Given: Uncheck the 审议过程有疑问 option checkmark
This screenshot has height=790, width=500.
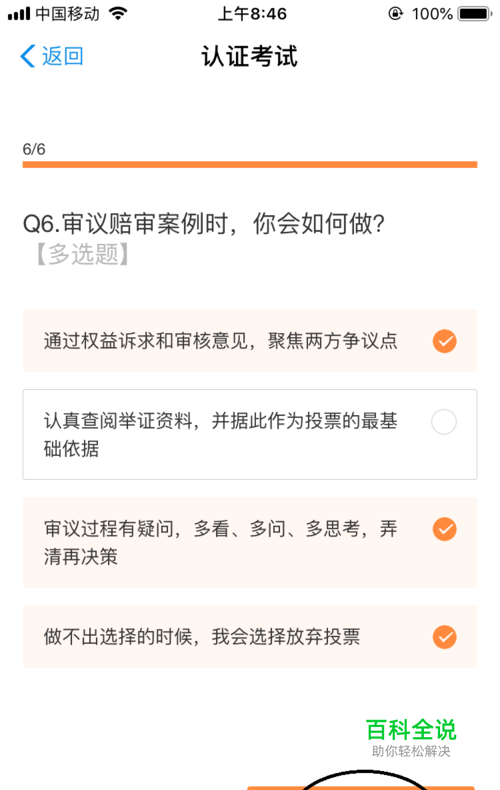Looking at the screenshot, I should pyautogui.click(x=444, y=529).
